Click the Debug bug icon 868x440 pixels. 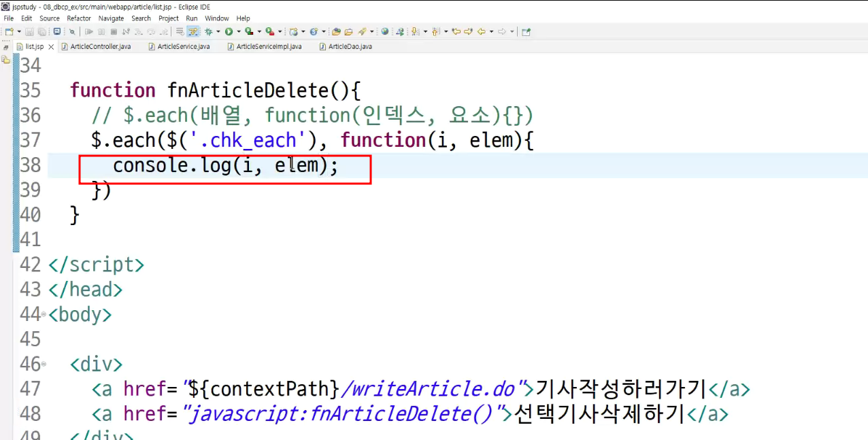tap(209, 31)
